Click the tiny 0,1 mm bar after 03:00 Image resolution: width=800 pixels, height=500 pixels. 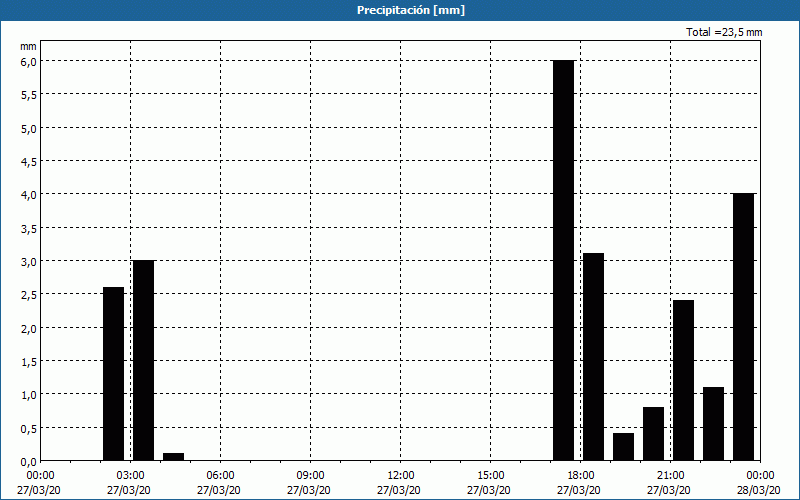pyautogui.click(x=173, y=457)
